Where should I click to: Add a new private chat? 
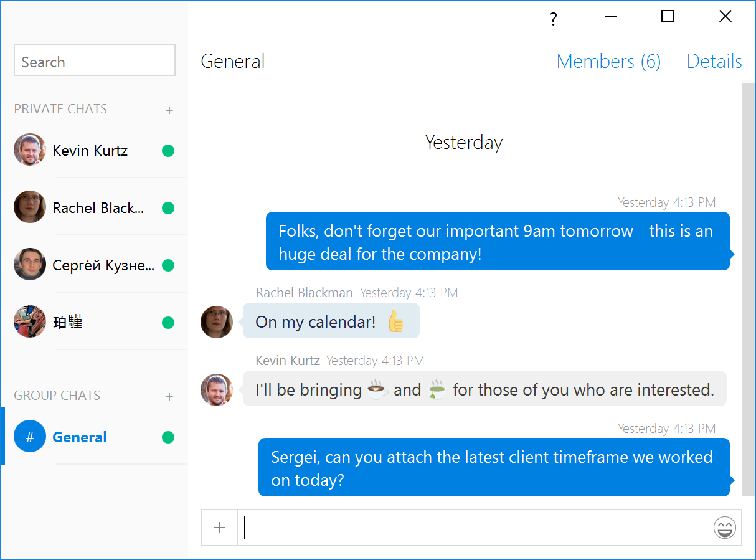tap(169, 110)
